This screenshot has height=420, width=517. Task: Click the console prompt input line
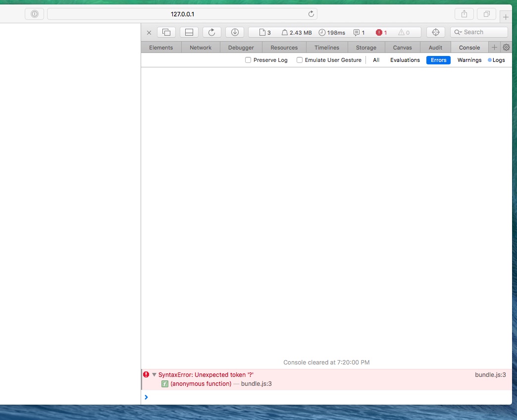(x=327, y=397)
